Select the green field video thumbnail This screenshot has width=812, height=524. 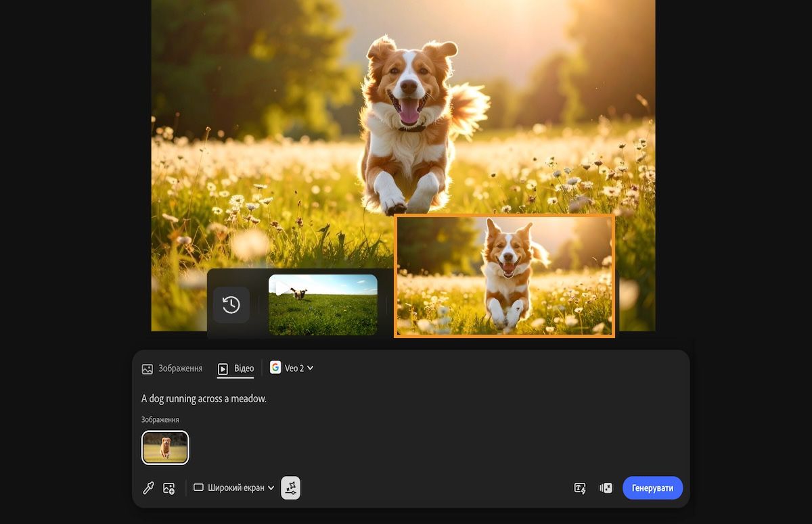(323, 305)
